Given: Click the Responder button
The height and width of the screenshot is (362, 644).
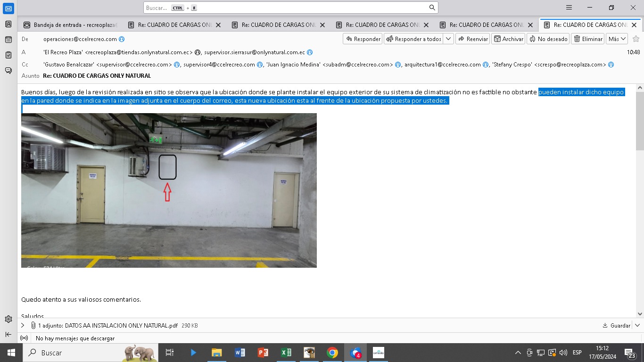Looking at the screenshot, I should pyautogui.click(x=363, y=39).
